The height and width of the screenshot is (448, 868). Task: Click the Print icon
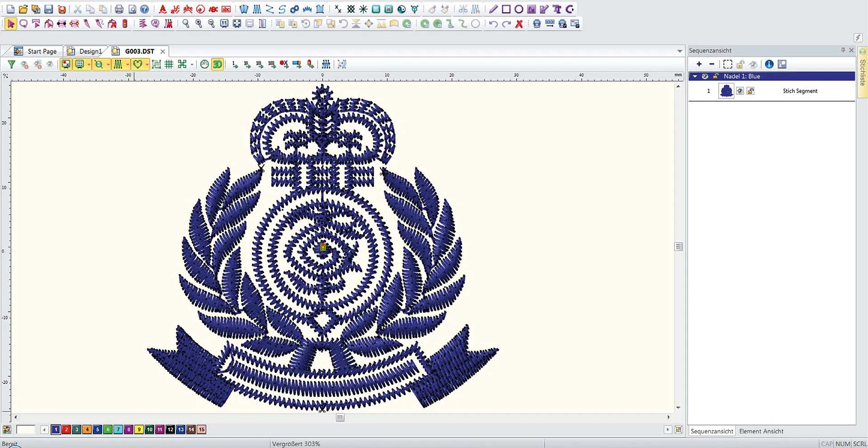[x=119, y=9]
